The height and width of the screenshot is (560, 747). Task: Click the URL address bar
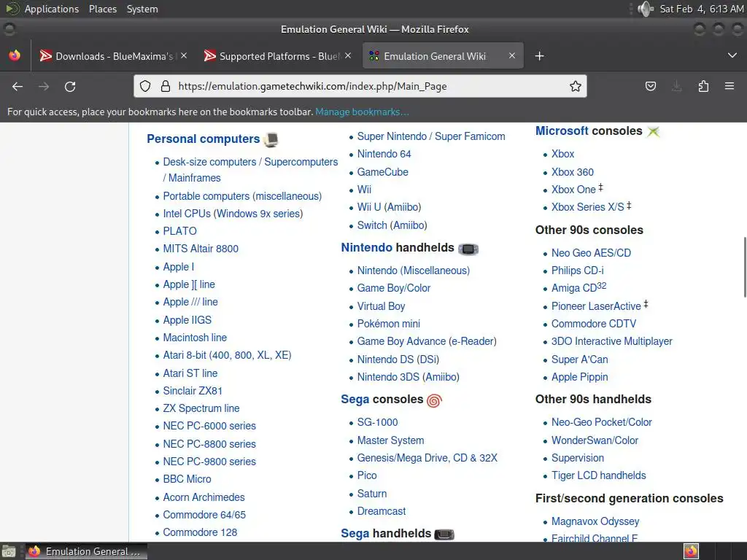(x=362, y=86)
